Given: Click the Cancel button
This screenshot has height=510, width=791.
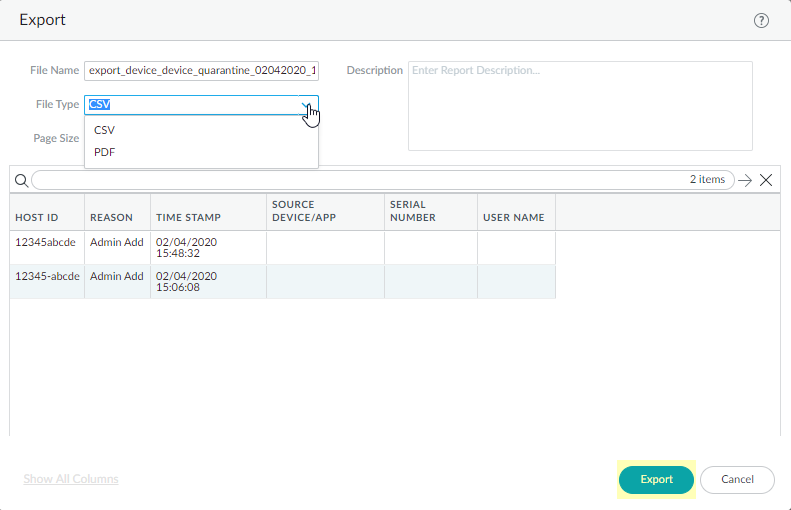Looking at the screenshot, I should pos(737,480).
